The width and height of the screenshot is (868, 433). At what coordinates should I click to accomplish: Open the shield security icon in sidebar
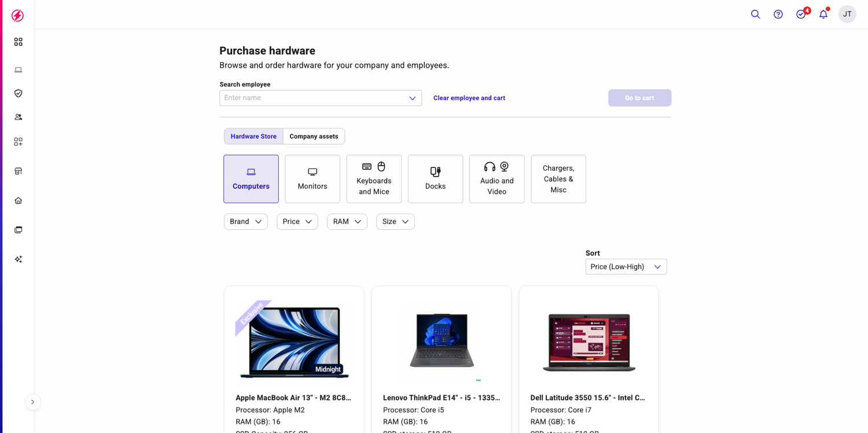pyautogui.click(x=19, y=93)
